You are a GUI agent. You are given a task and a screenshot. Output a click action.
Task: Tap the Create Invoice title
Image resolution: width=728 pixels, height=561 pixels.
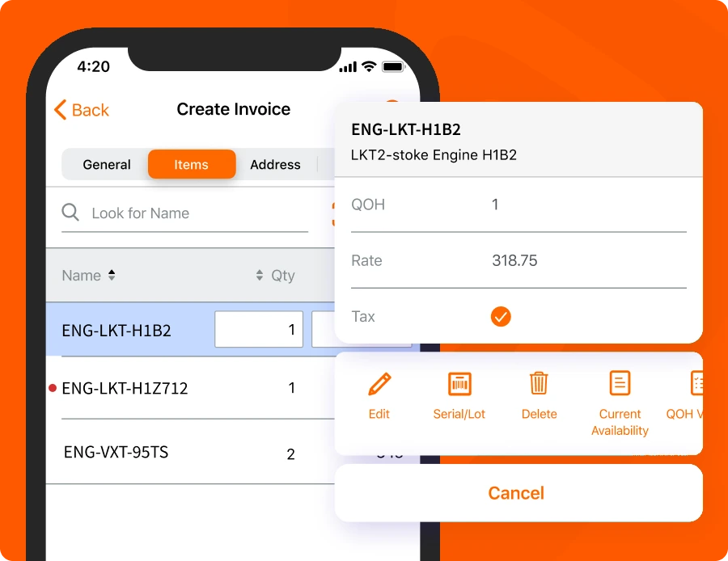point(234,109)
